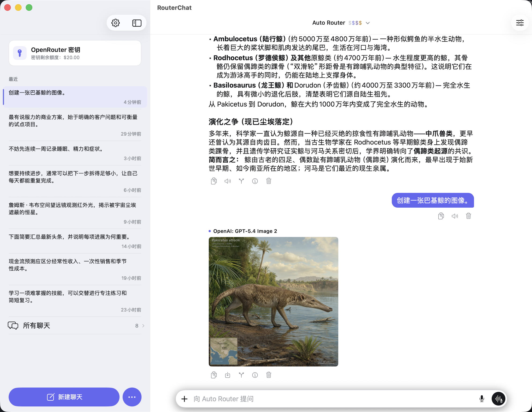532x412 pixels.
Task: Open chat 不妨先连续一周记录睡眠
Action: click(75, 153)
